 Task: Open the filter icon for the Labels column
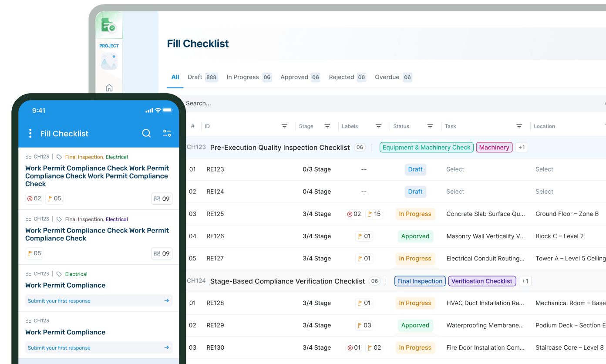pyautogui.click(x=379, y=126)
